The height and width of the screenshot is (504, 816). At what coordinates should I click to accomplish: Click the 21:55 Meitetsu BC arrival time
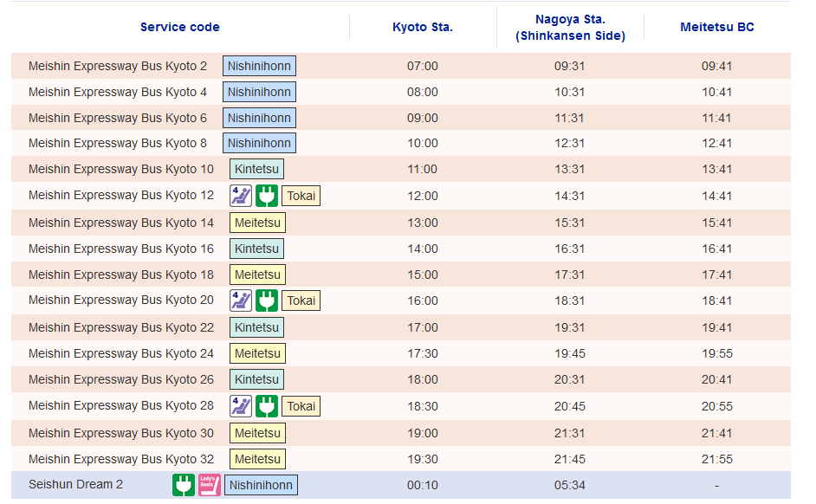(716, 459)
